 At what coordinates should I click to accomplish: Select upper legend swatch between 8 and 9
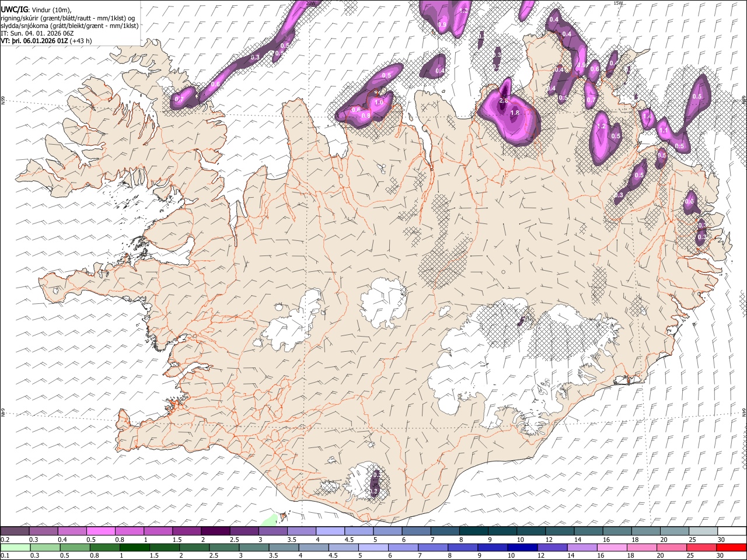pyautogui.click(x=474, y=531)
